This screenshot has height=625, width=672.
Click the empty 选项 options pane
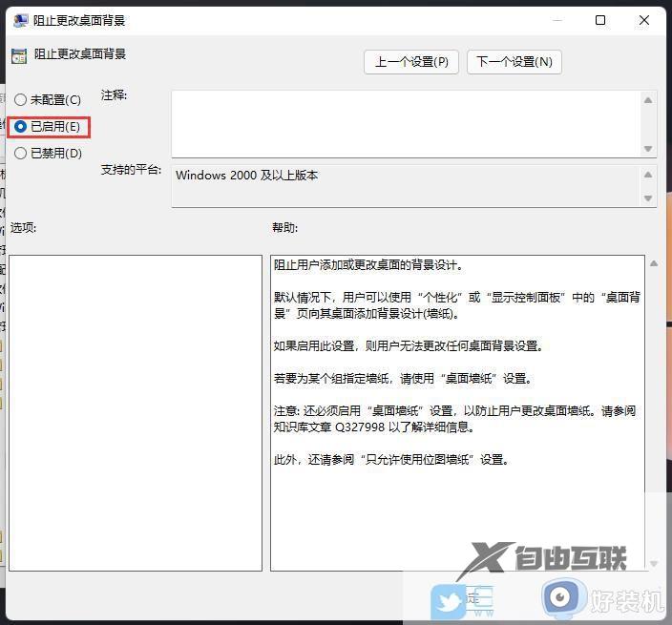click(136, 413)
